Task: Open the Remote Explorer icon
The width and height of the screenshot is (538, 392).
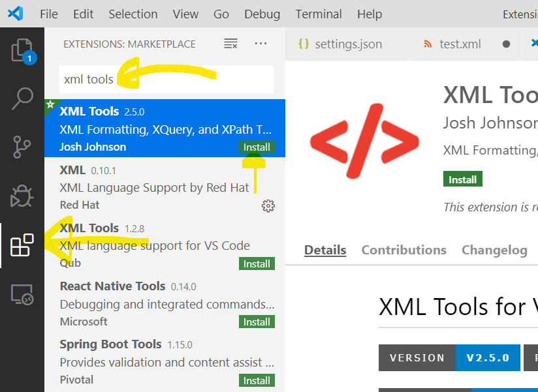Action: point(22,294)
